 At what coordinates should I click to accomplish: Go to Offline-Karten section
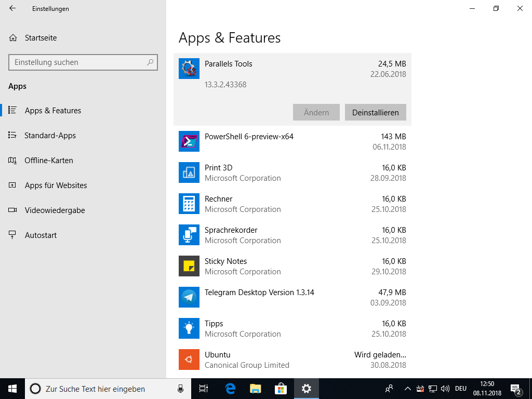click(x=48, y=161)
